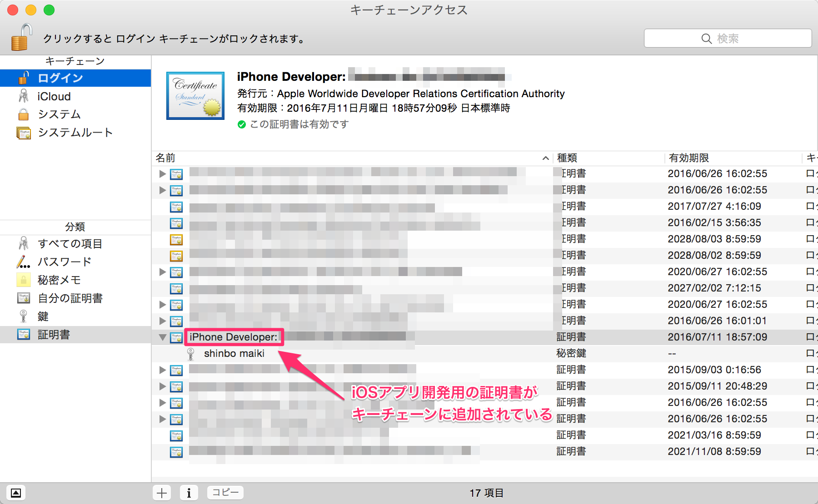
Task: Select certificate icon in row expiring 2017/07/27 4:16:09
Action: click(x=176, y=207)
